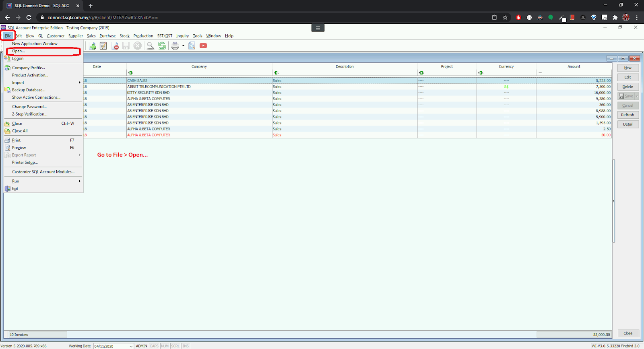Click the Find magnifier toolbar icon
The height and width of the screenshot is (349, 644).
click(x=150, y=46)
